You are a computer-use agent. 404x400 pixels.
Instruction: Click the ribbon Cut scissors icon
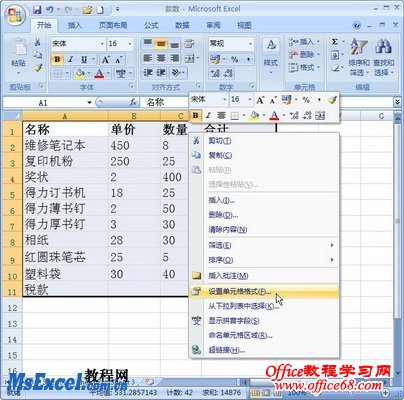pos(37,42)
